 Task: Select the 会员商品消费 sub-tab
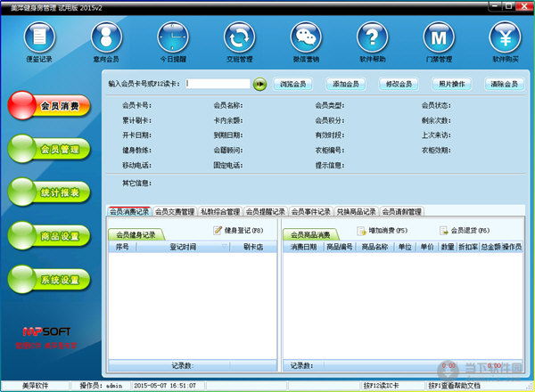311,235
